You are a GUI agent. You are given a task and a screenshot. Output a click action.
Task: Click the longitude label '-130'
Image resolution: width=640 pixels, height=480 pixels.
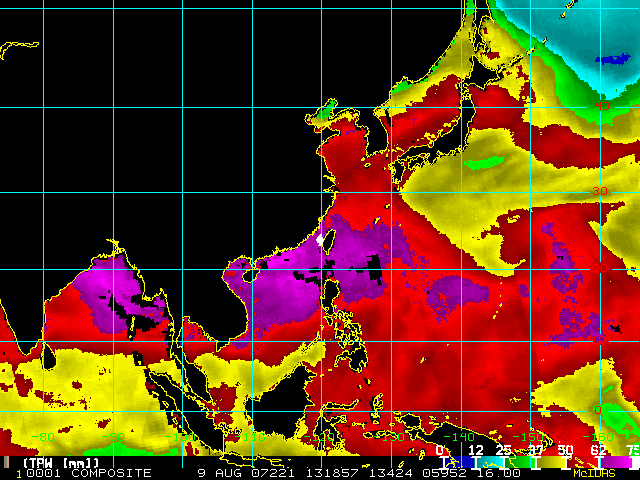(x=389, y=437)
